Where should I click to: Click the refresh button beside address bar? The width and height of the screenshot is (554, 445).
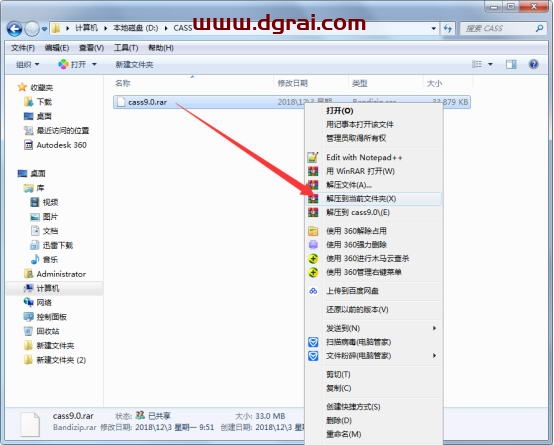(448, 28)
